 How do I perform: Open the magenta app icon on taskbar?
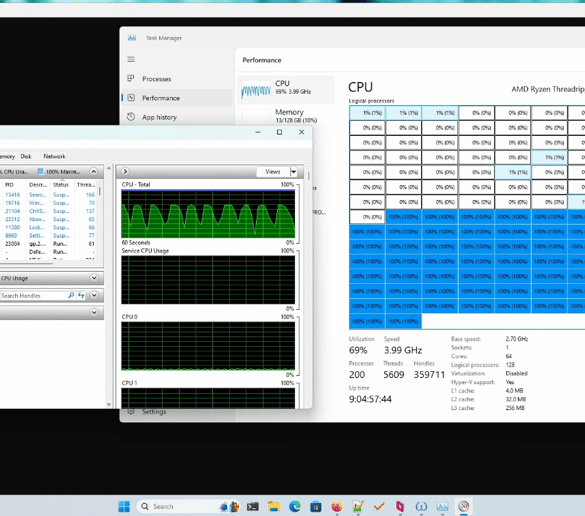400,506
